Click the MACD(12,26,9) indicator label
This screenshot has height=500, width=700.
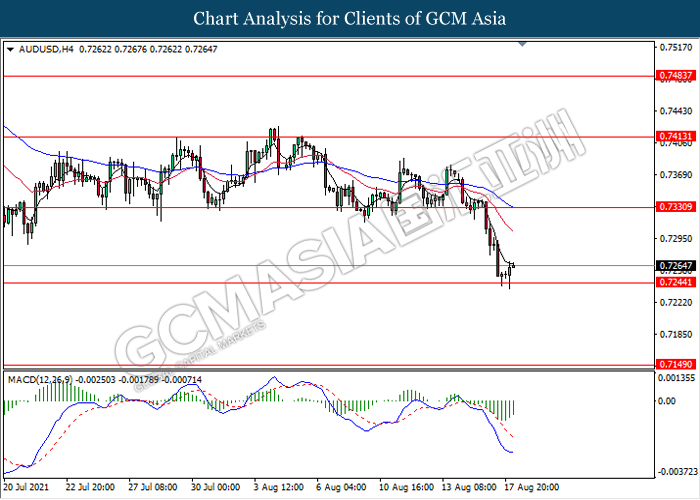click(40, 380)
